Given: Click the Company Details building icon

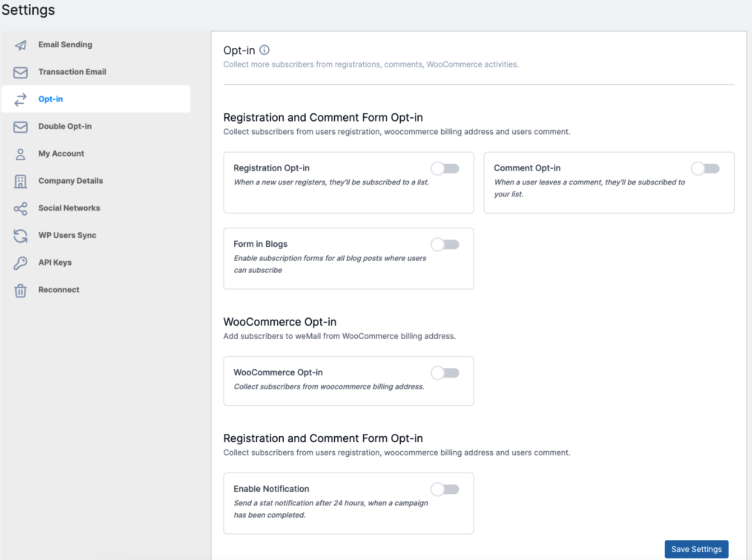Looking at the screenshot, I should click(x=20, y=181).
